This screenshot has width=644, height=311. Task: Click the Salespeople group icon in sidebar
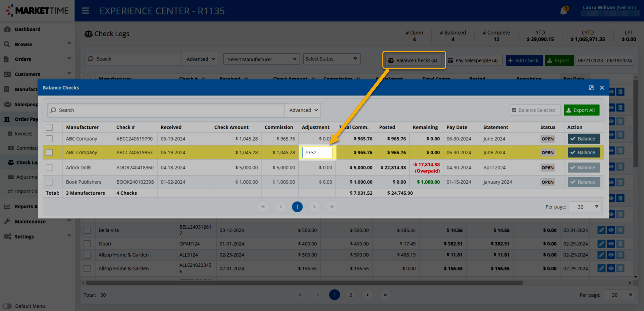(7, 104)
